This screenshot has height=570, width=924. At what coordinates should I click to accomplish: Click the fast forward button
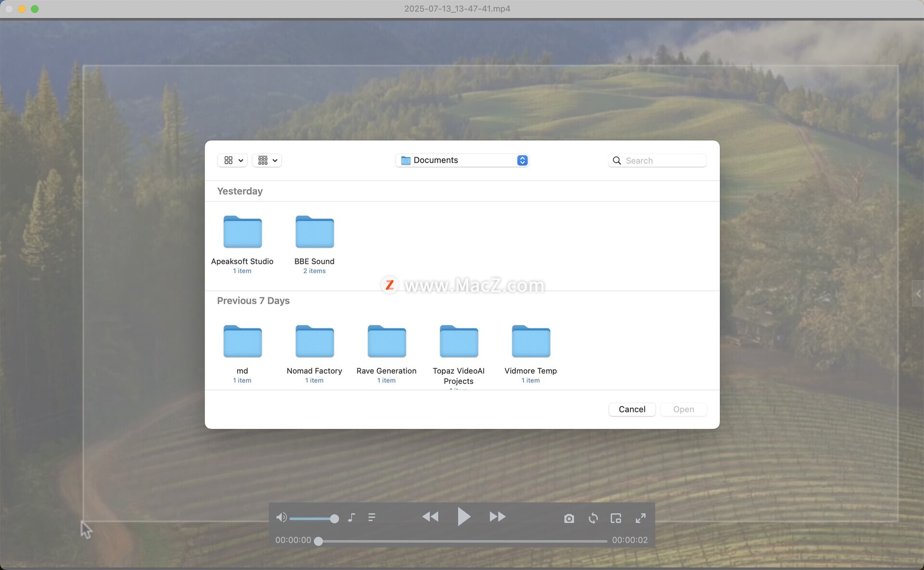[x=497, y=517]
